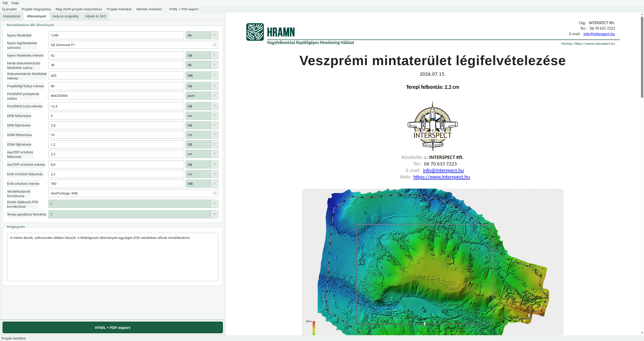The height and width of the screenshot is (341, 644).
Task: Click the ECW ortofotó mérete field
Action: (x=116, y=184)
